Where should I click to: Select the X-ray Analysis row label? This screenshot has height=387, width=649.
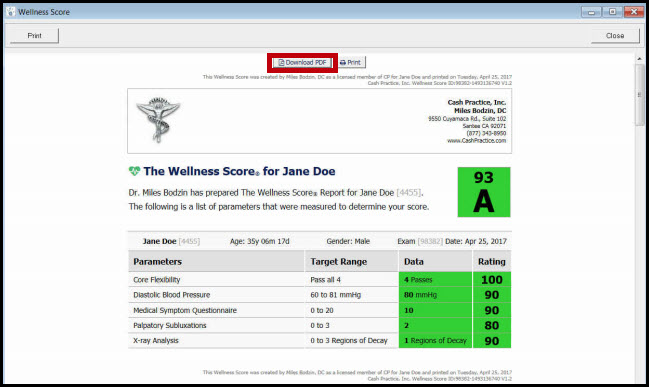click(x=156, y=341)
